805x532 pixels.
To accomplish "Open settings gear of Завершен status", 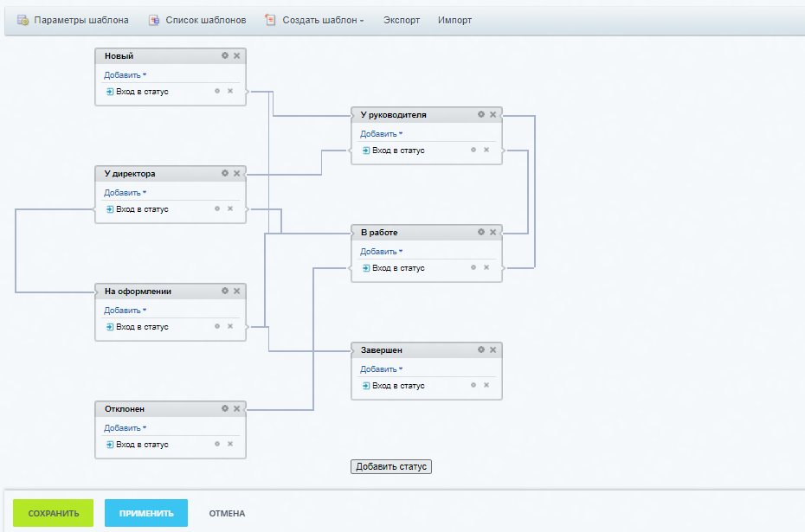I will 481,349.
